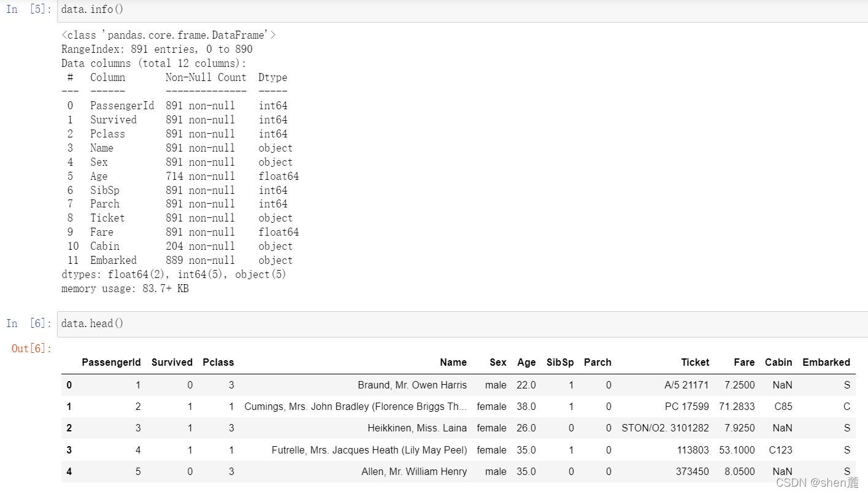Click fare cell '53.1000'
868x494 pixels.
[x=737, y=450]
